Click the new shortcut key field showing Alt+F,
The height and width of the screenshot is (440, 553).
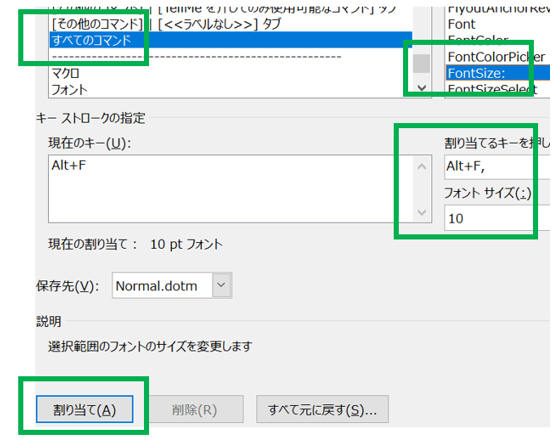[x=497, y=166]
